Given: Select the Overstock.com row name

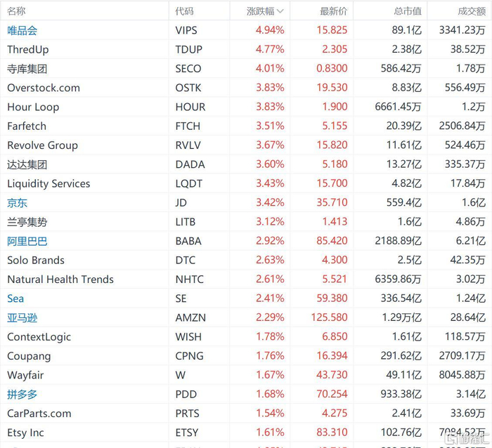Looking at the screenshot, I should [44, 88].
